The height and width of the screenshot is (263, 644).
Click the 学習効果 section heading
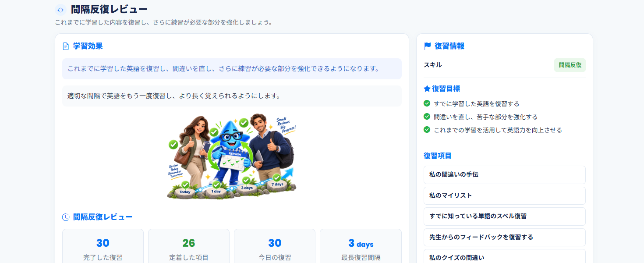[x=88, y=46]
